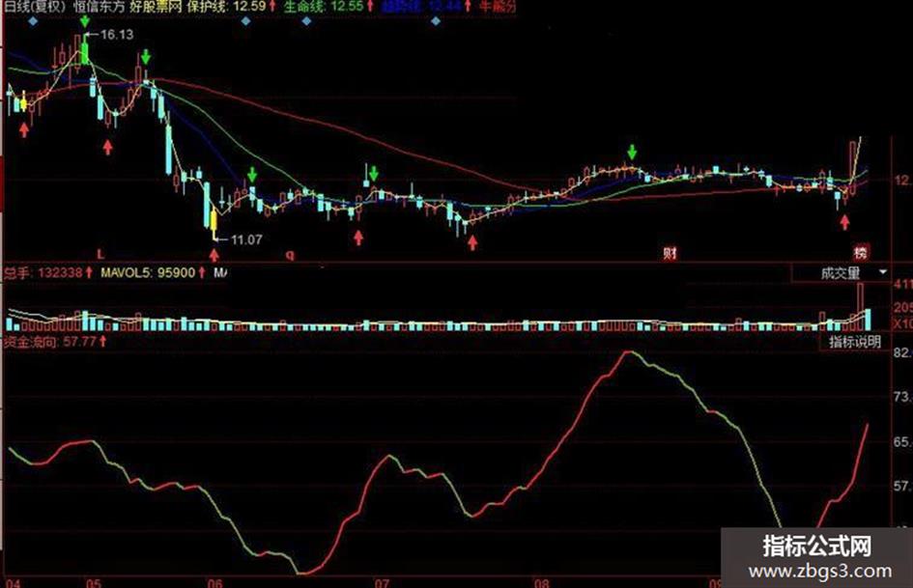The height and width of the screenshot is (588, 913).
Task: Select the 日线(复权) period label
Action: pyautogui.click(x=36, y=7)
